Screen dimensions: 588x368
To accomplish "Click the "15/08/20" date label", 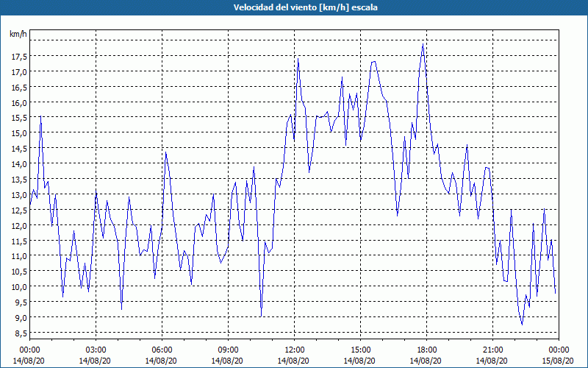I will [558, 361].
